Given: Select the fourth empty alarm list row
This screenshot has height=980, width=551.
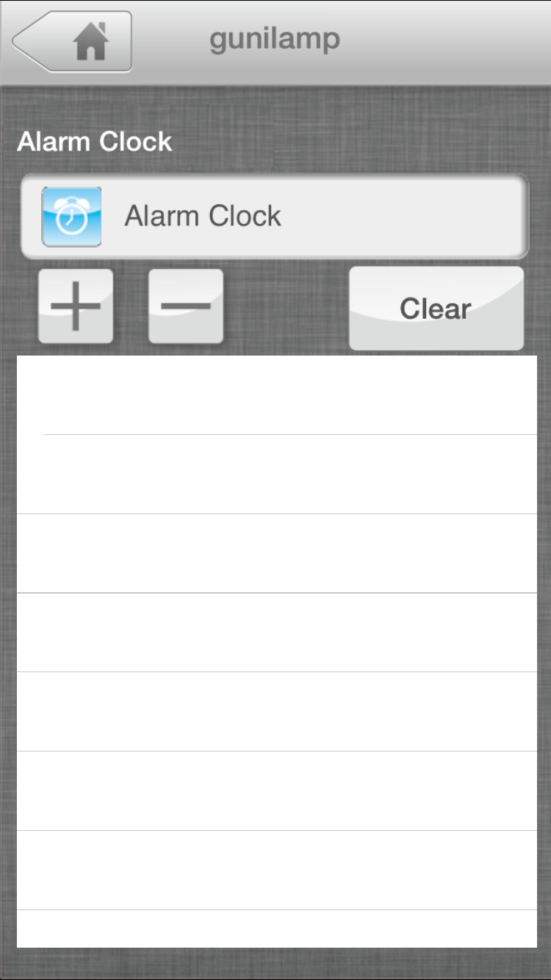Looking at the screenshot, I should [277, 632].
